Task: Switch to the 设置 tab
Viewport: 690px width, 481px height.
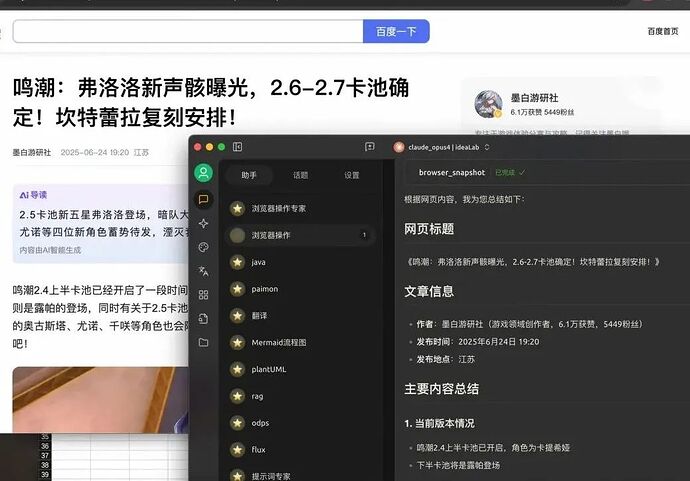Action: point(352,175)
